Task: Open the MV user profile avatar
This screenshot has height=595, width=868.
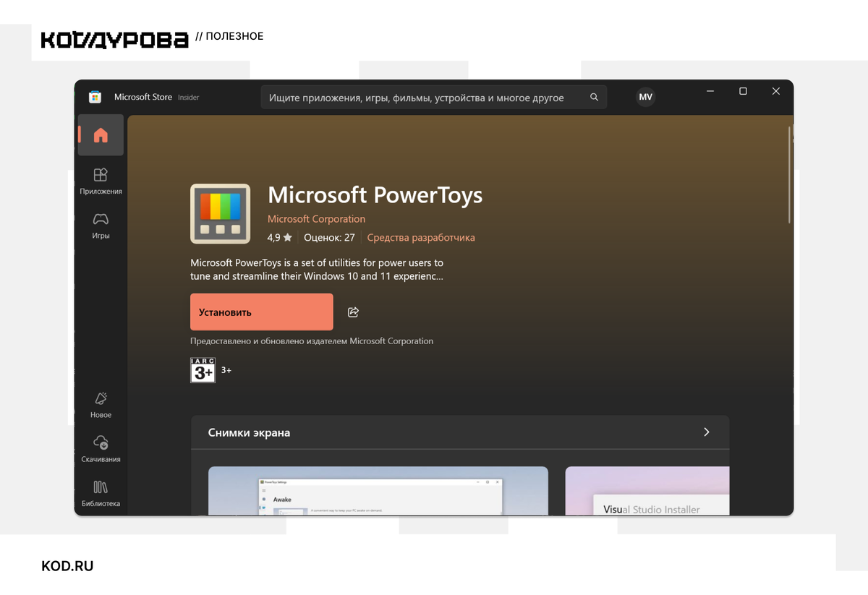Action: tap(645, 97)
